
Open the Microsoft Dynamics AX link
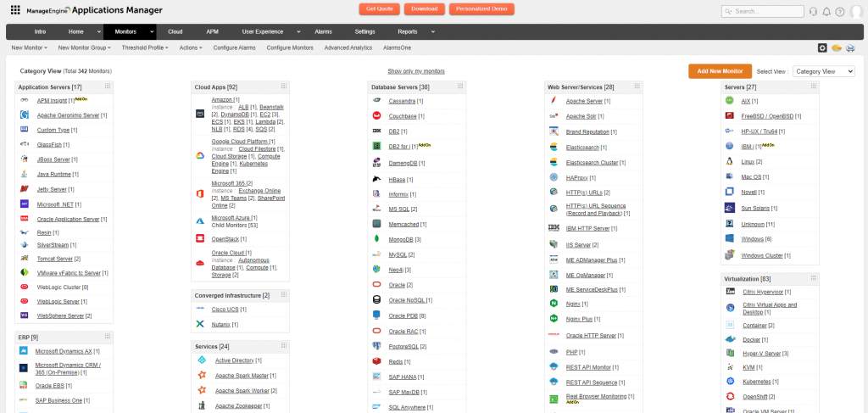64,352
